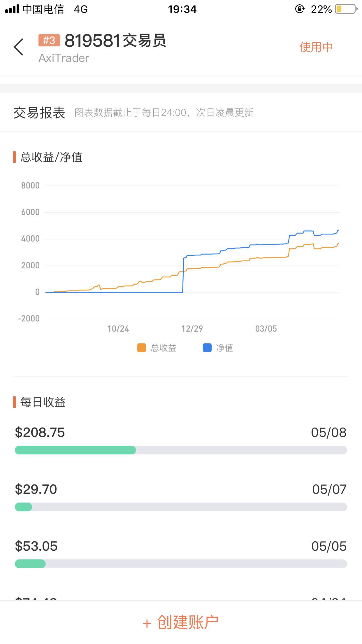Tap the 12/29 date on chart axis
The image size is (362, 644).
click(192, 329)
